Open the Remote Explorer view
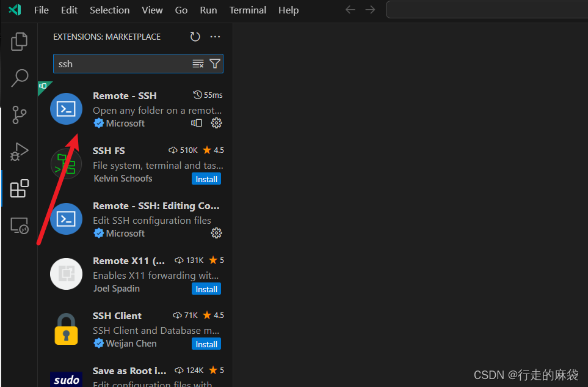This screenshot has height=387, width=588. [x=19, y=226]
